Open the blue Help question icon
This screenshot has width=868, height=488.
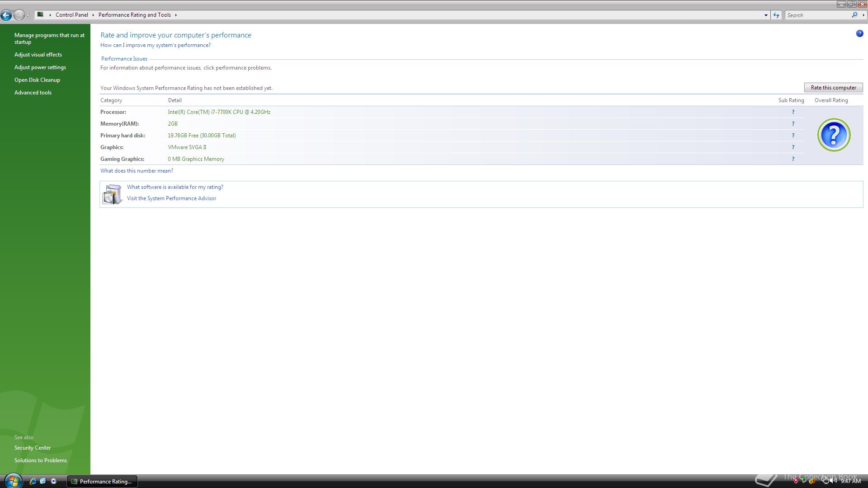tap(859, 33)
